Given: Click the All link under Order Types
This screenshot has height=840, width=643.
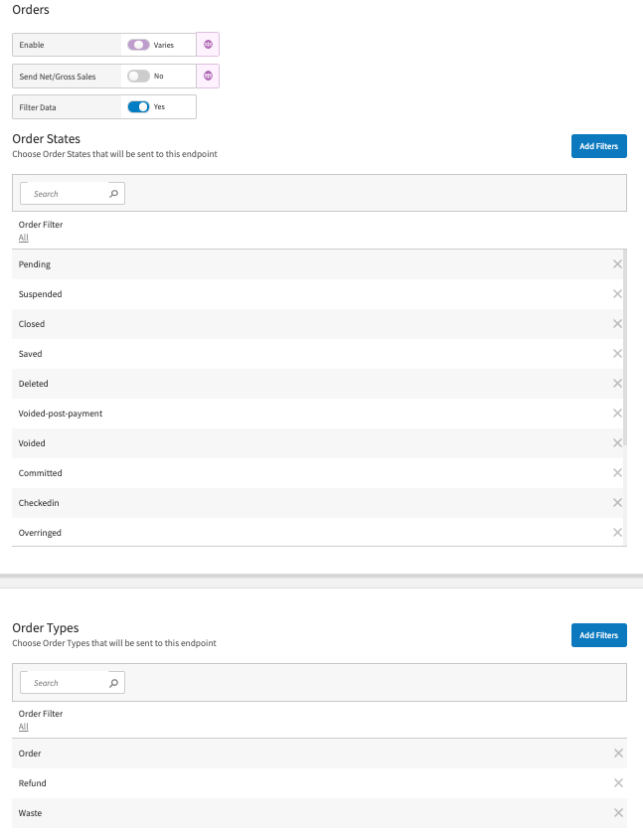Looking at the screenshot, I should click(x=23, y=728).
